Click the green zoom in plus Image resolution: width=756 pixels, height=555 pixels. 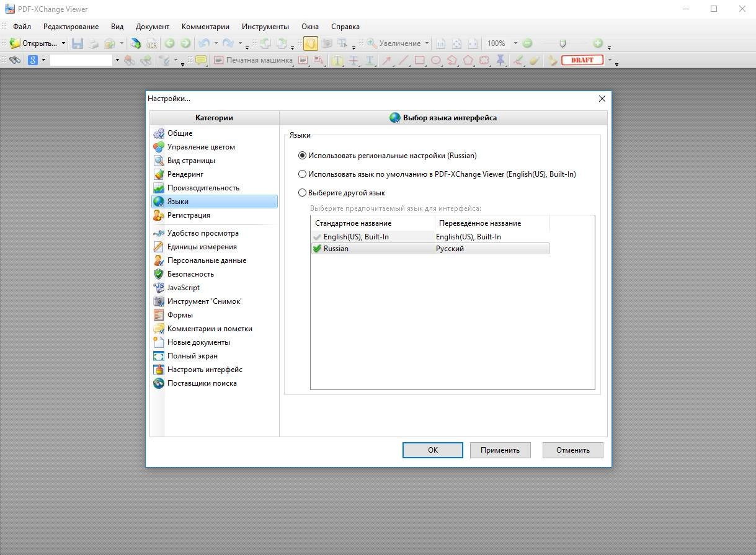coord(598,43)
